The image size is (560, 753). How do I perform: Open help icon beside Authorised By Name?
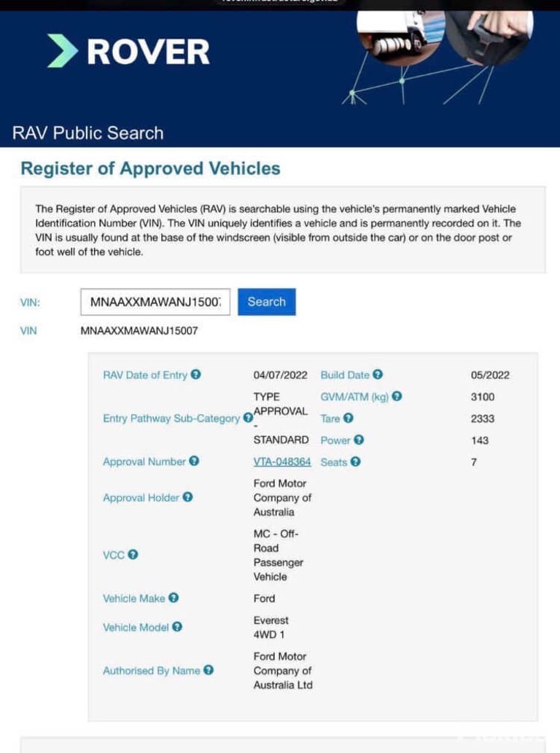(209, 670)
